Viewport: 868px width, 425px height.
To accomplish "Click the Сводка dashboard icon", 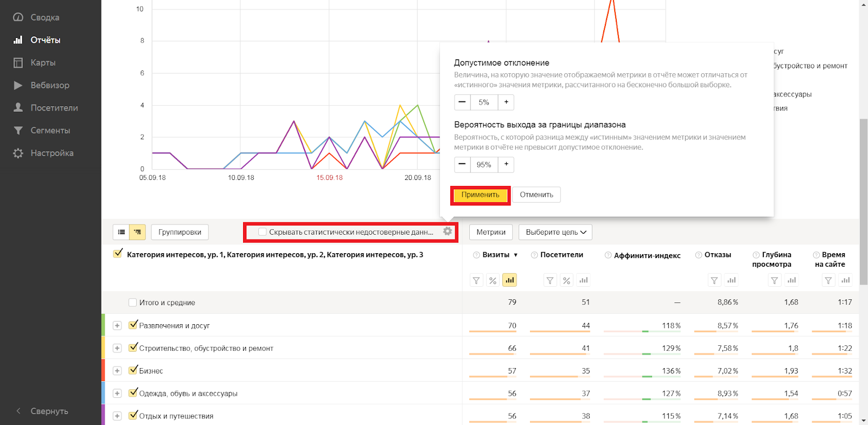I will pyautogui.click(x=18, y=17).
